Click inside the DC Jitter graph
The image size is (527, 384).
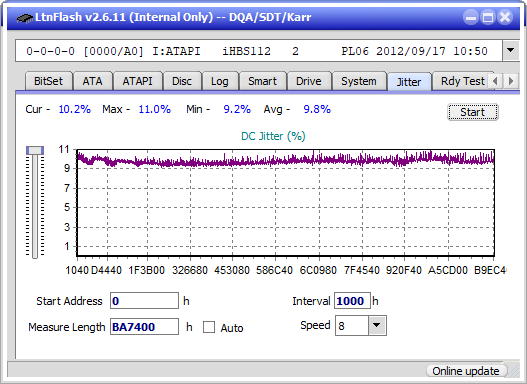tap(285, 203)
